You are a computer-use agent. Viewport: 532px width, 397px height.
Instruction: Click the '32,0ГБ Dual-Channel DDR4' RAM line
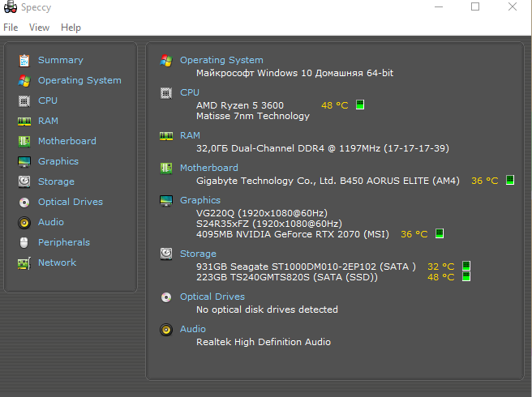click(x=323, y=148)
